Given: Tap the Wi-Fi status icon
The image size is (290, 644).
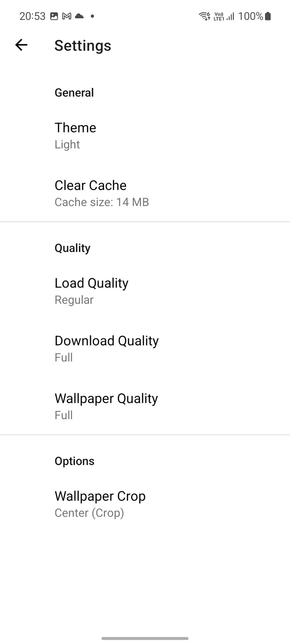Looking at the screenshot, I should click(x=204, y=16).
